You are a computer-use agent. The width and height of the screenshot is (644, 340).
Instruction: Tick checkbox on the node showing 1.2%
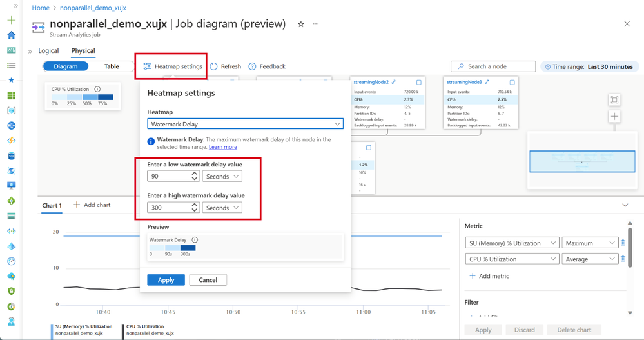pos(368,148)
